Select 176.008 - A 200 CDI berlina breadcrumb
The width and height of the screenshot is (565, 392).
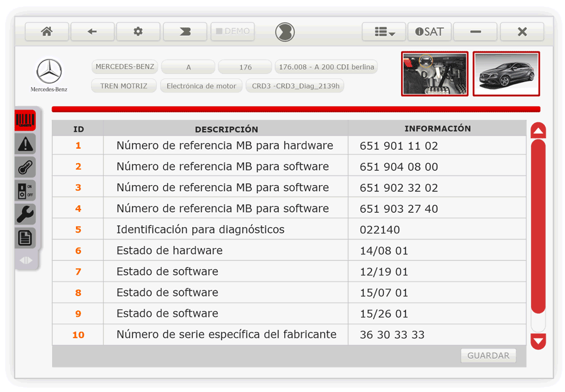tap(326, 67)
